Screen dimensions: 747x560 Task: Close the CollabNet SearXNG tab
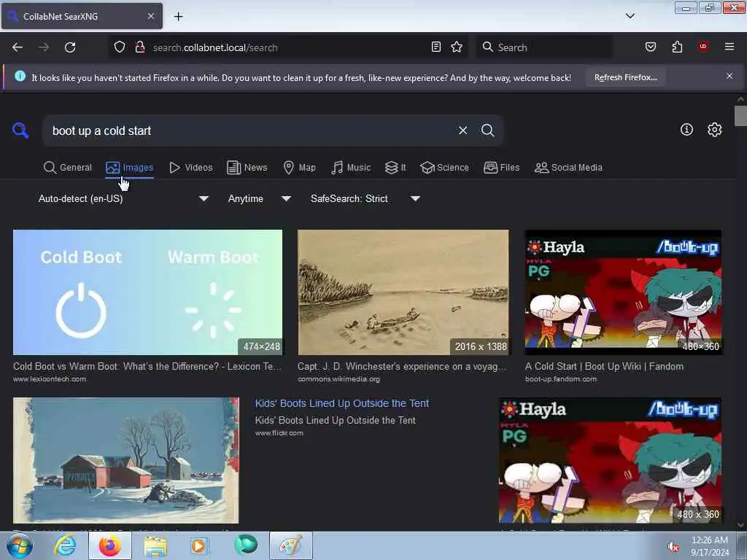pyautogui.click(x=150, y=16)
